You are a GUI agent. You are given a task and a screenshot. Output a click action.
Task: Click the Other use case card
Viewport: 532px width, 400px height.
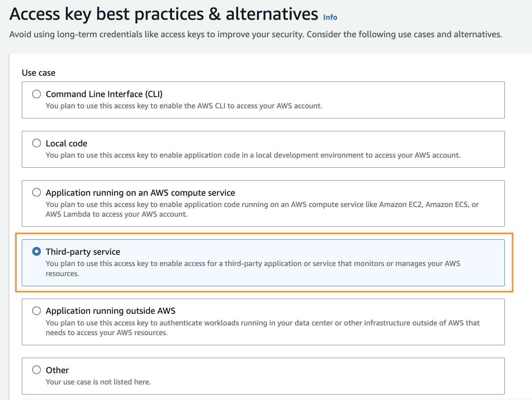coord(263,376)
